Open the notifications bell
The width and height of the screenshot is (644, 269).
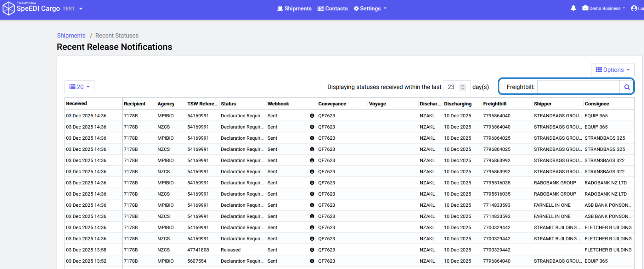point(573,8)
